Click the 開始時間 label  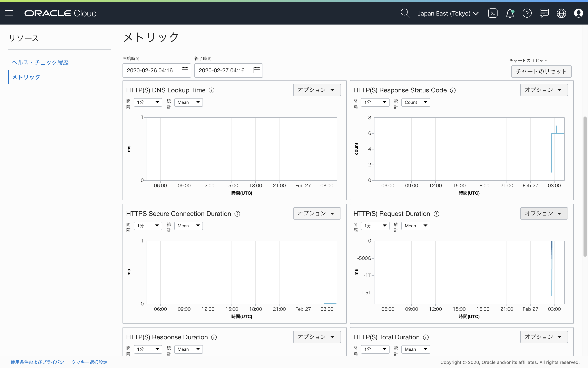coord(131,58)
